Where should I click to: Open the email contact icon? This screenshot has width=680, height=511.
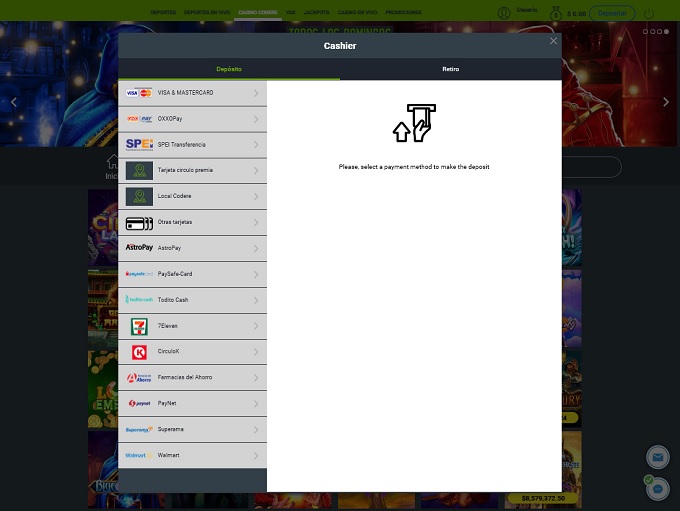(x=657, y=457)
